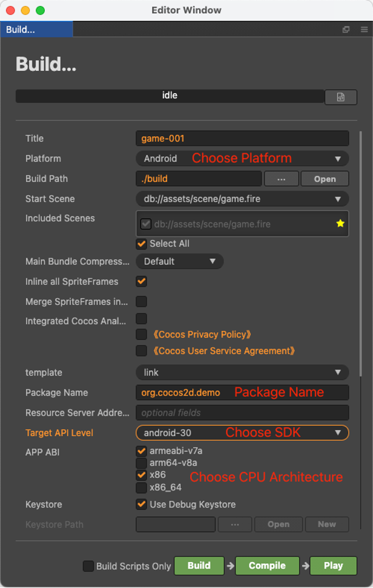Toggle Build Scripts Only checkbox

pyautogui.click(x=88, y=566)
